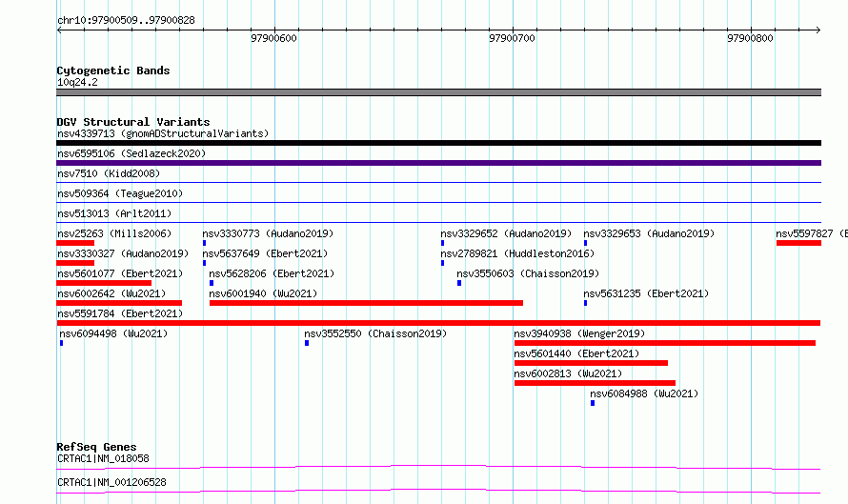Select blue marker under nsv3550603
The height and width of the screenshot is (504, 848).
point(459,283)
